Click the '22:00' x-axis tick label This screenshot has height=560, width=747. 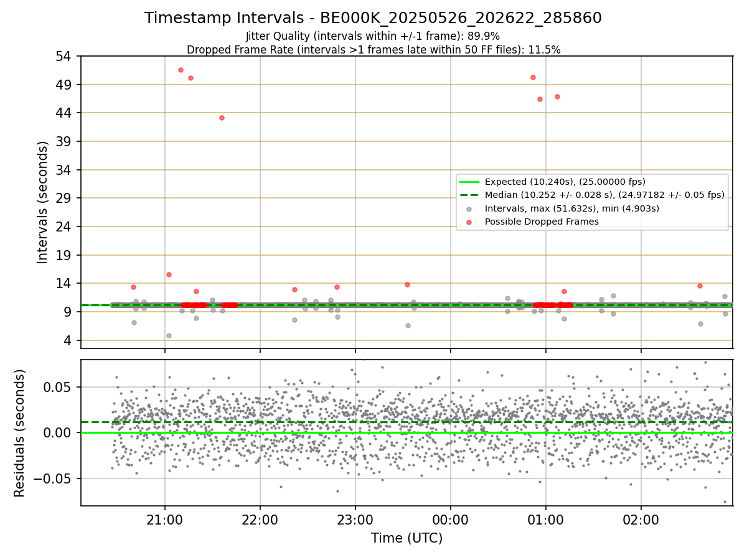(260, 519)
